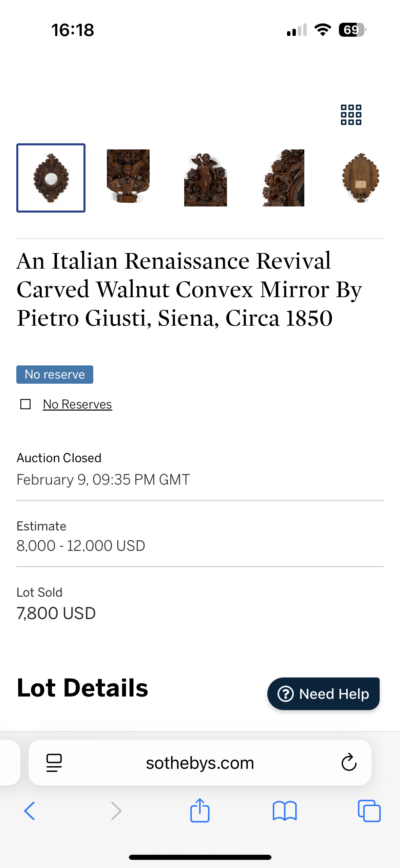
Task: Go back with Safari back arrow
Action: [x=30, y=811]
